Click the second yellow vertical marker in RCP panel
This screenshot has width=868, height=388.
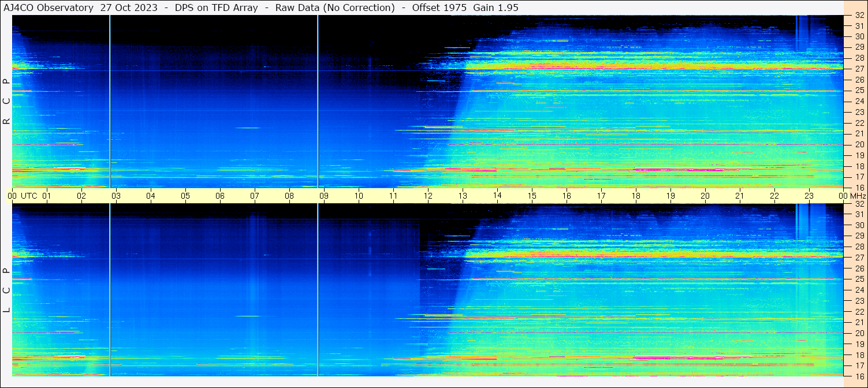click(x=318, y=101)
